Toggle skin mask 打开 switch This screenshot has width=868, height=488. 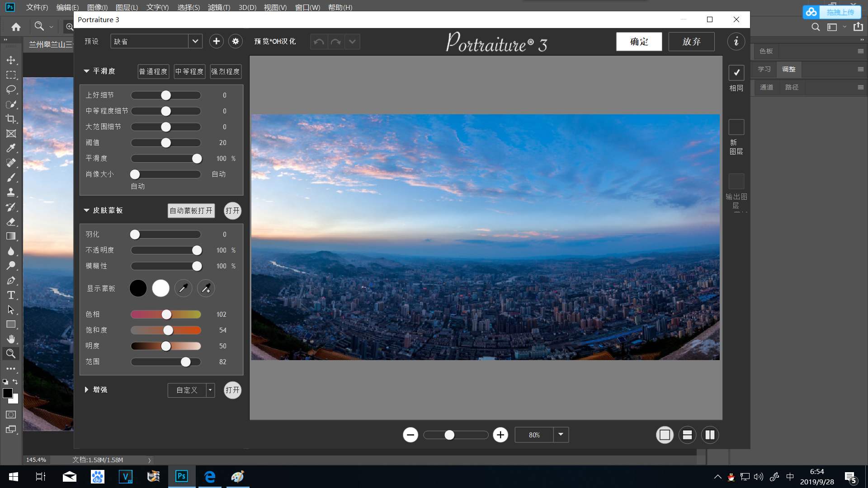[232, 211]
